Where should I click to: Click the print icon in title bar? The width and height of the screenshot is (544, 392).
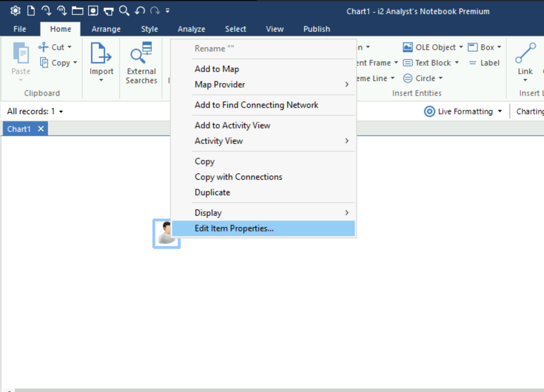pos(109,11)
